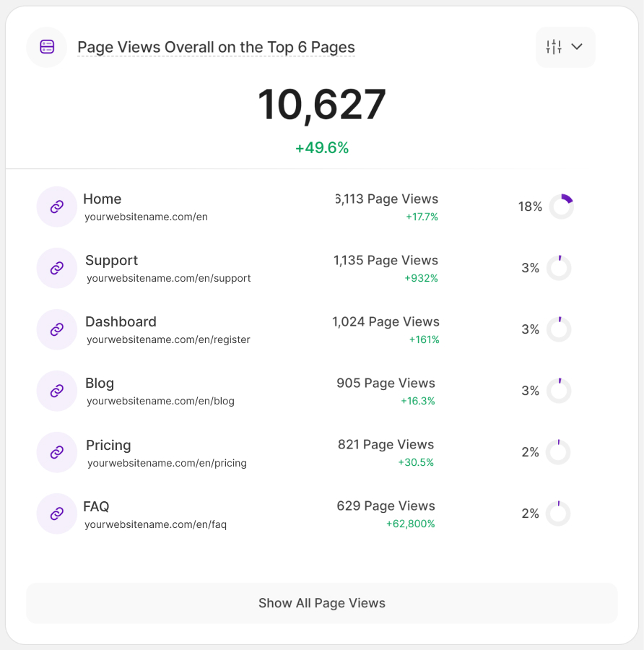The width and height of the screenshot is (644, 650).
Task: Click the Blog 905 Page Views count
Action: pos(386,383)
